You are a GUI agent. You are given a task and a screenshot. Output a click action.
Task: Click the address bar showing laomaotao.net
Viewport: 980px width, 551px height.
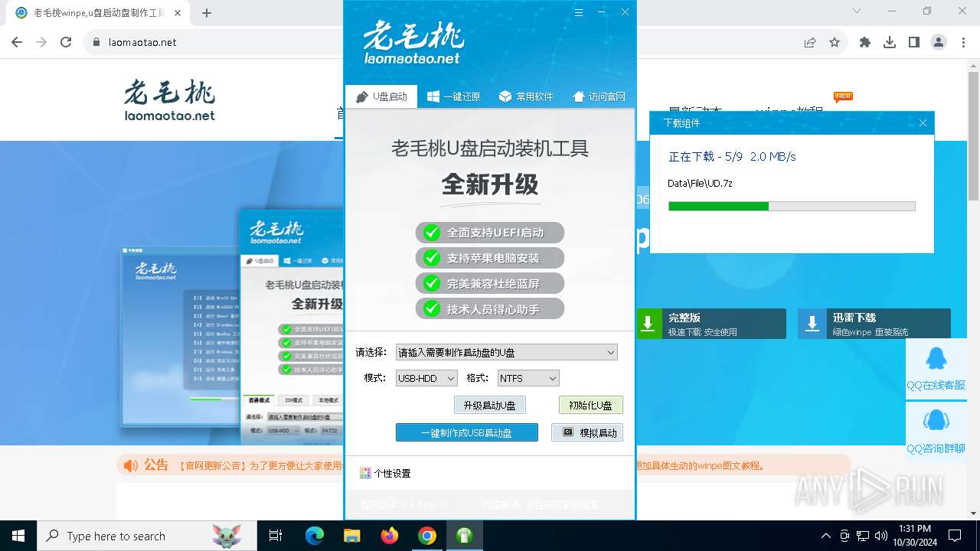coord(444,42)
